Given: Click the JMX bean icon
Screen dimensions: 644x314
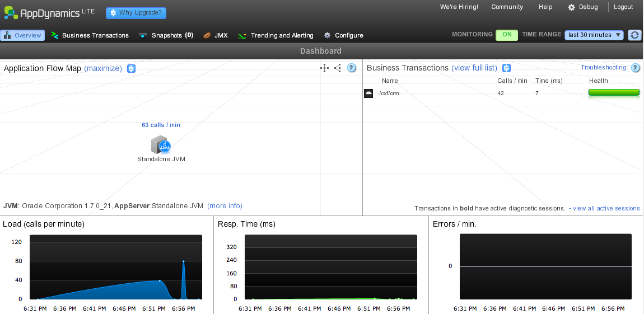Looking at the screenshot, I should pos(207,35).
